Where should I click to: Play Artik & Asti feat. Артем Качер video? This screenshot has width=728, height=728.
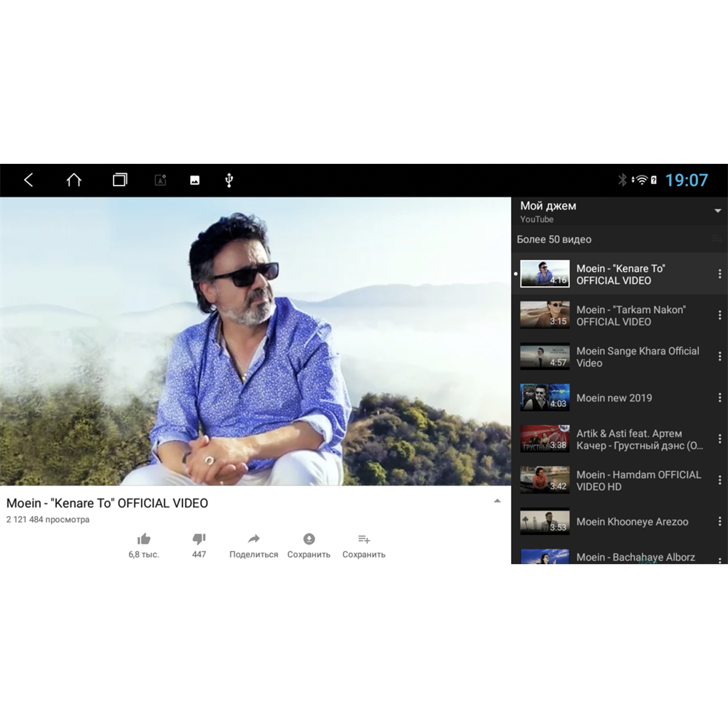(620, 439)
